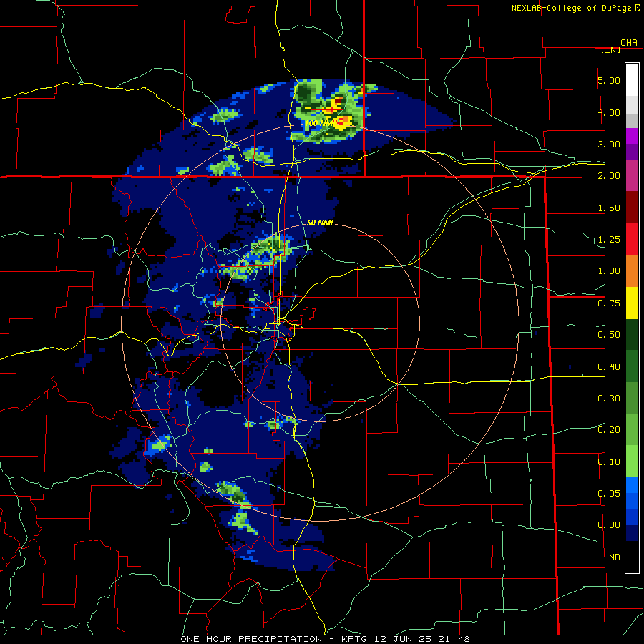Click the 100 NMI range ring label
644x644 pixels.
[320, 123]
